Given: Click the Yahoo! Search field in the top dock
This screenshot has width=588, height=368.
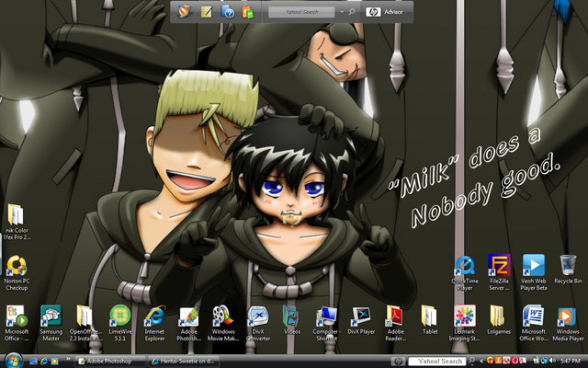Looking at the screenshot, I should 301,12.
